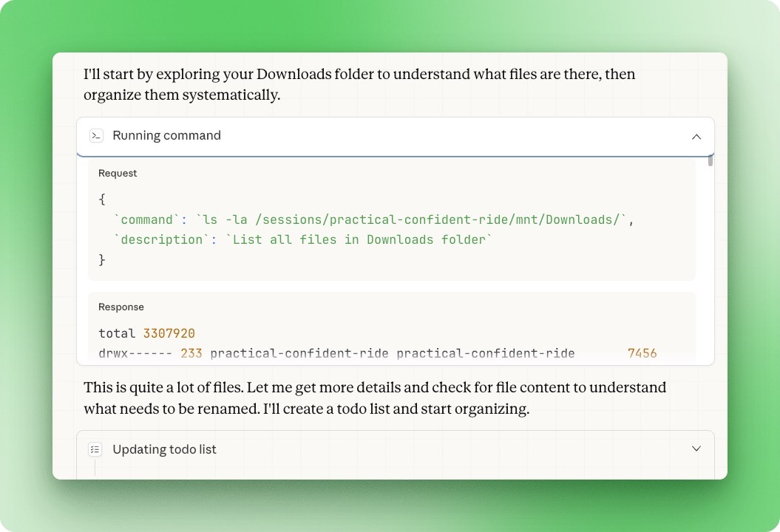Viewport: 780px width, 532px height.
Task: Click the upward chevron on the Running command card
Action: tap(696, 137)
